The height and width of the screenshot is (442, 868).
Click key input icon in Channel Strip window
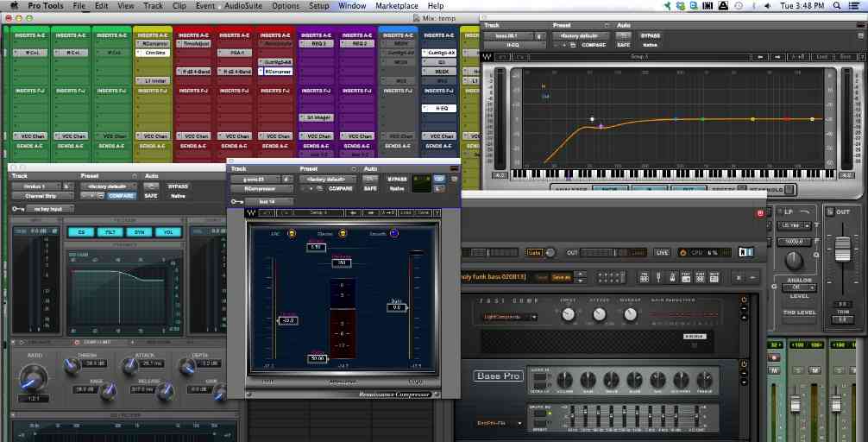(18, 209)
